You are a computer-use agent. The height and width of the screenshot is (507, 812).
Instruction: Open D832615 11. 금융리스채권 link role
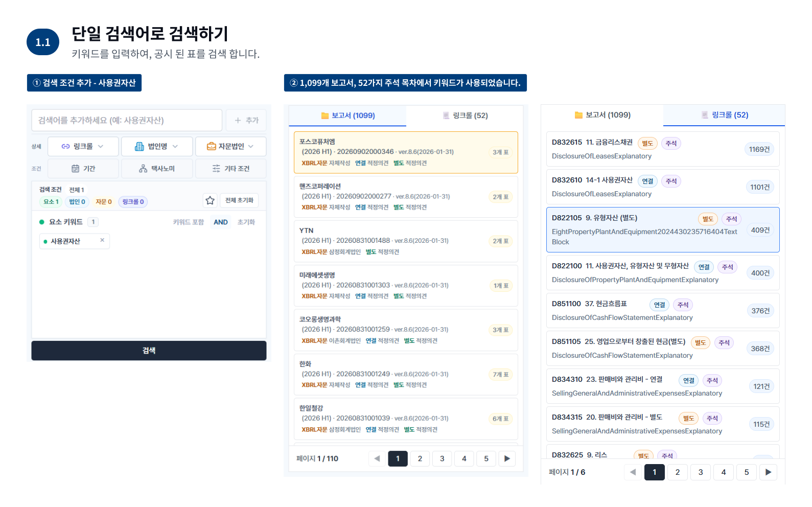pyautogui.click(x=663, y=149)
